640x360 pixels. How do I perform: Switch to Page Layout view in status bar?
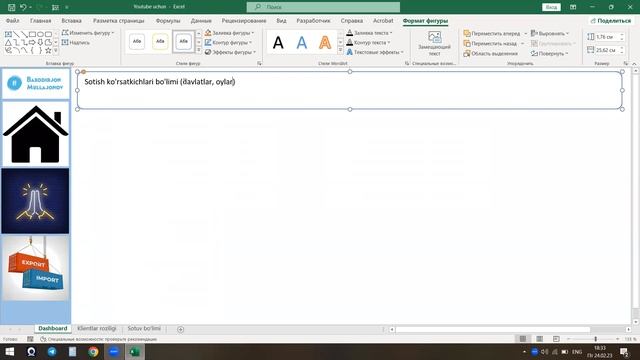click(x=539, y=339)
